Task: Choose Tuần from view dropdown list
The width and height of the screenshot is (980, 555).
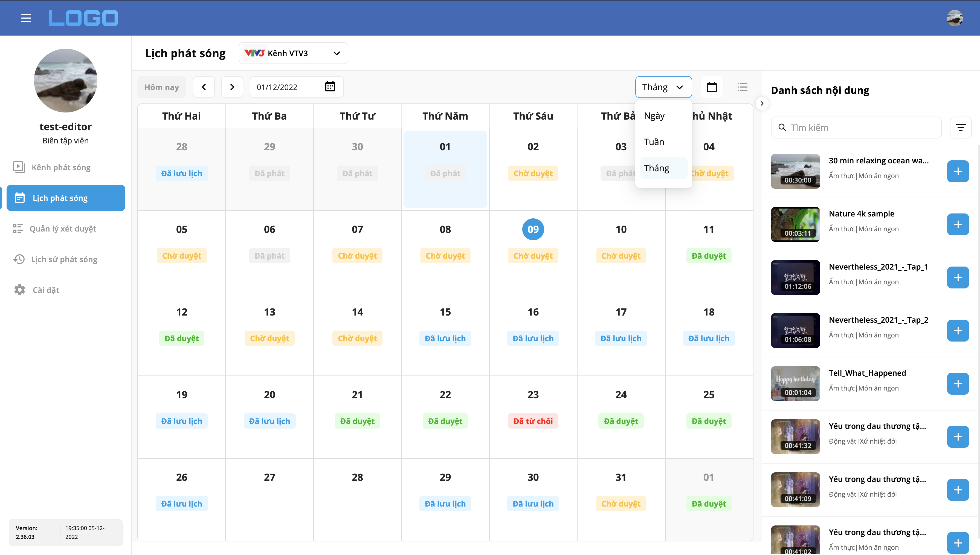Action: [654, 142]
